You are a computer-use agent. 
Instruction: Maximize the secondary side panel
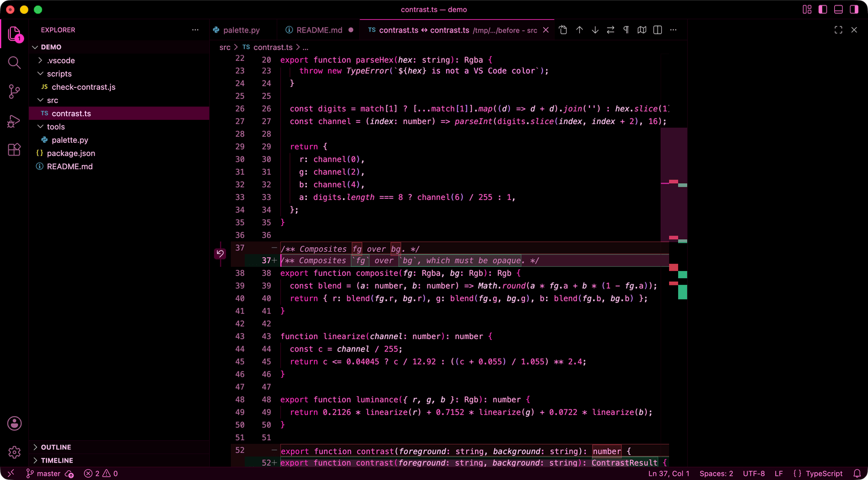coord(838,30)
